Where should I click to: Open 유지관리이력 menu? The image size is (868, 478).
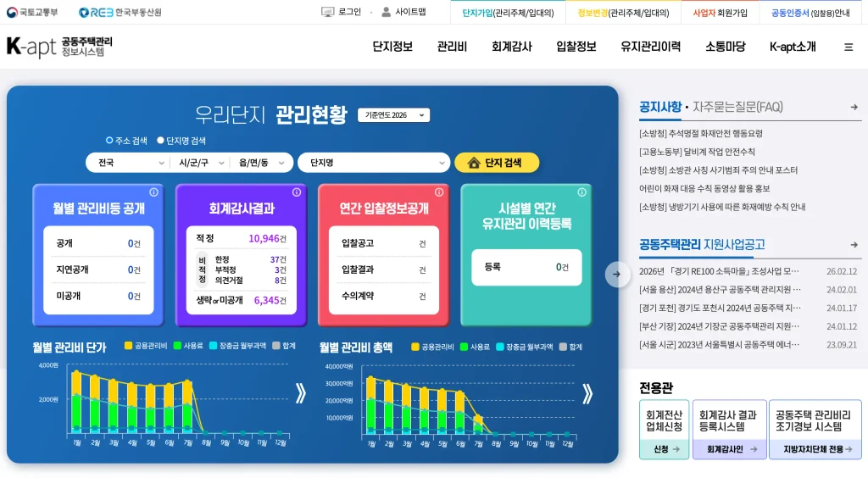650,47
